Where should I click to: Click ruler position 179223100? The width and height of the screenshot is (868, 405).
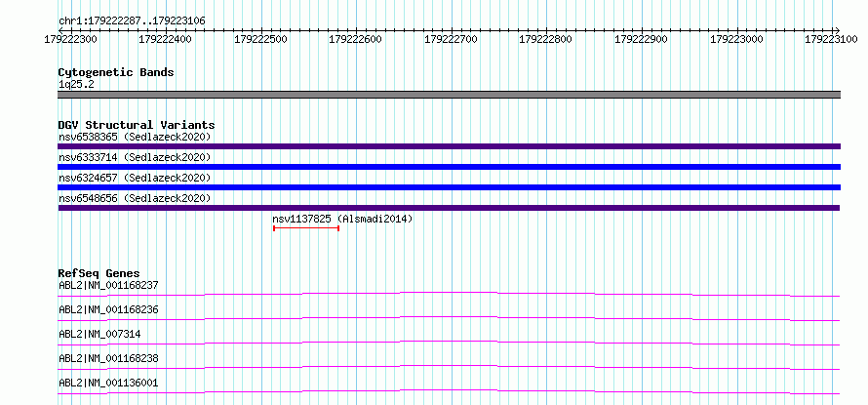(x=832, y=39)
